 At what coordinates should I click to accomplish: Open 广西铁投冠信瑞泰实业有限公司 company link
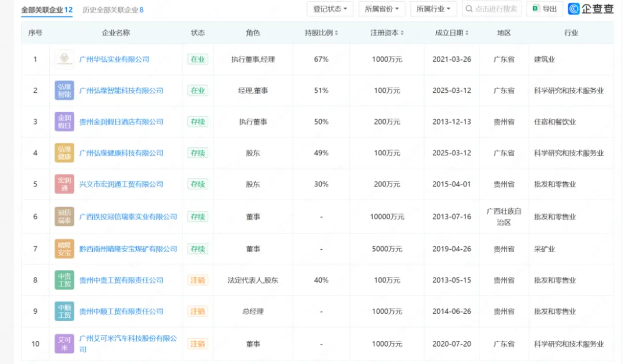pyautogui.click(x=128, y=216)
